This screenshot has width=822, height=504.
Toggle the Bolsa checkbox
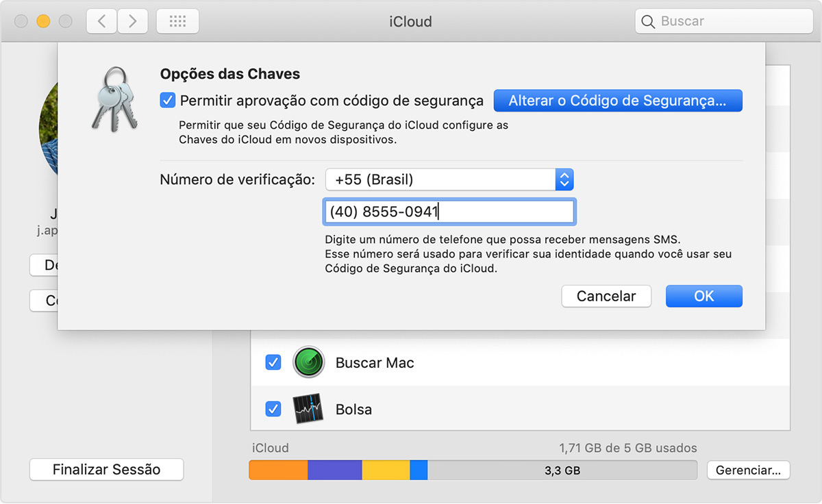coord(273,409)
